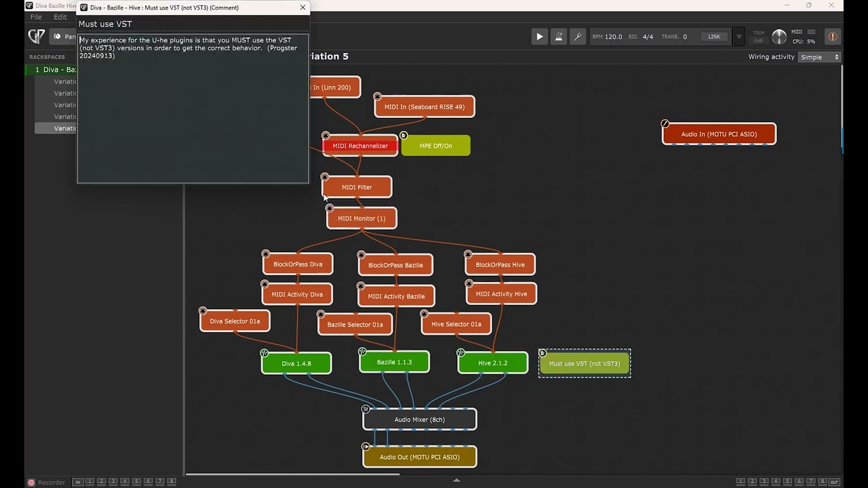Open the Wiring activity Simple dropdown
868x488 pixels.
(x=820, y=57)
